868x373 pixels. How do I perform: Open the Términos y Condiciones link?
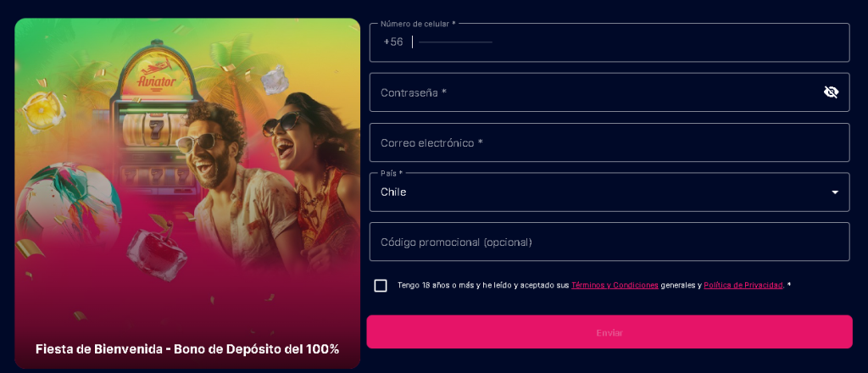tap(615, 286)
